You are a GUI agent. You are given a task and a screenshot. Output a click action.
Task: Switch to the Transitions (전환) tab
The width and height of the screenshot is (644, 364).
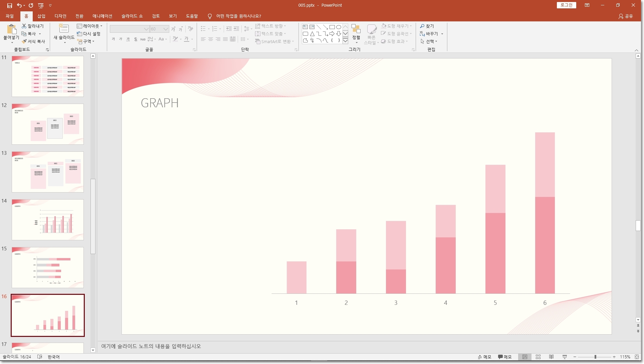pos(79,16)
